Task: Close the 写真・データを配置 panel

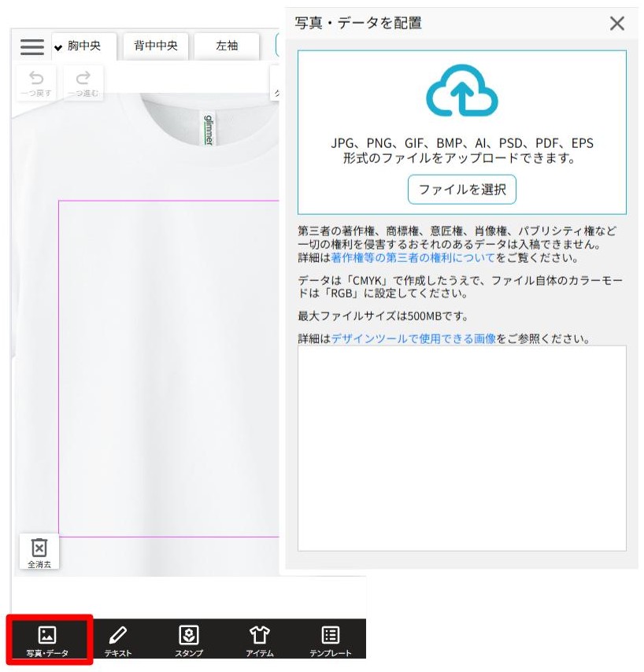Action: (617, 23)
